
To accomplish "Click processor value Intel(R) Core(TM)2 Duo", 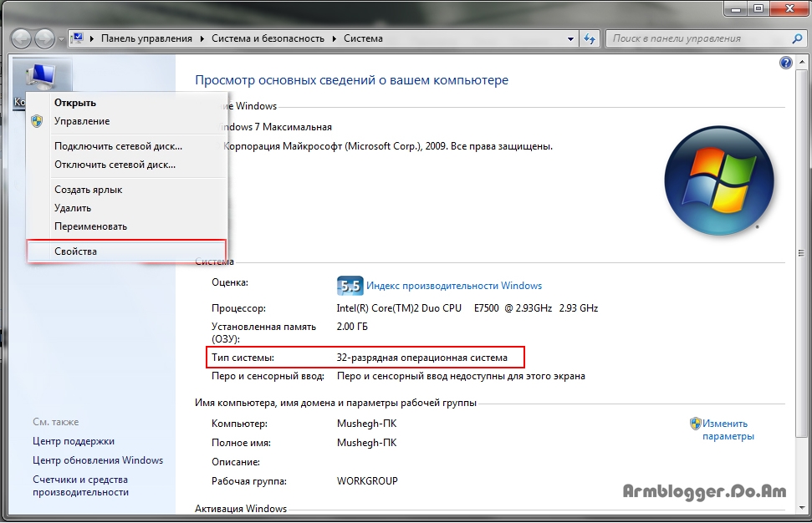I will click(x=467, y=308).
